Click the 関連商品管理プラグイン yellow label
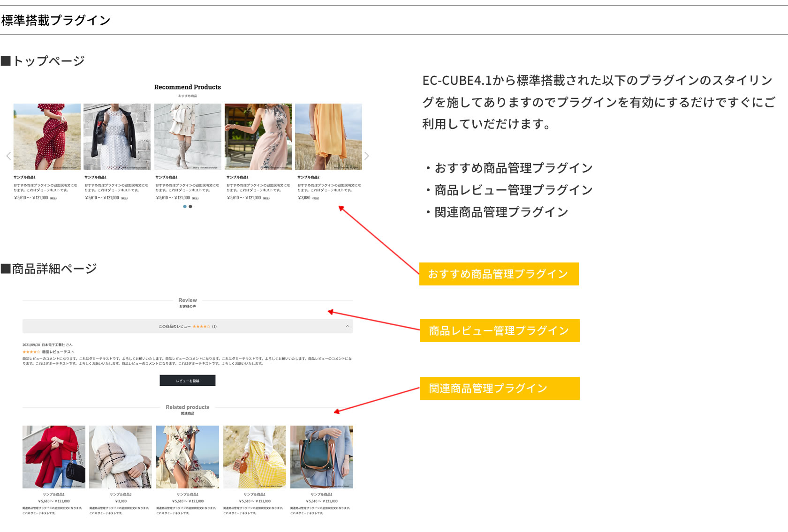 coord(500,389)
